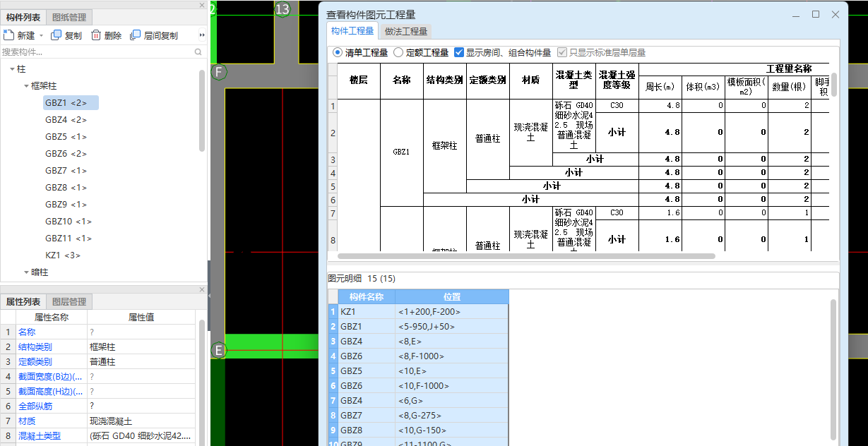Open the dropdown arrow beside 新建

41,35
